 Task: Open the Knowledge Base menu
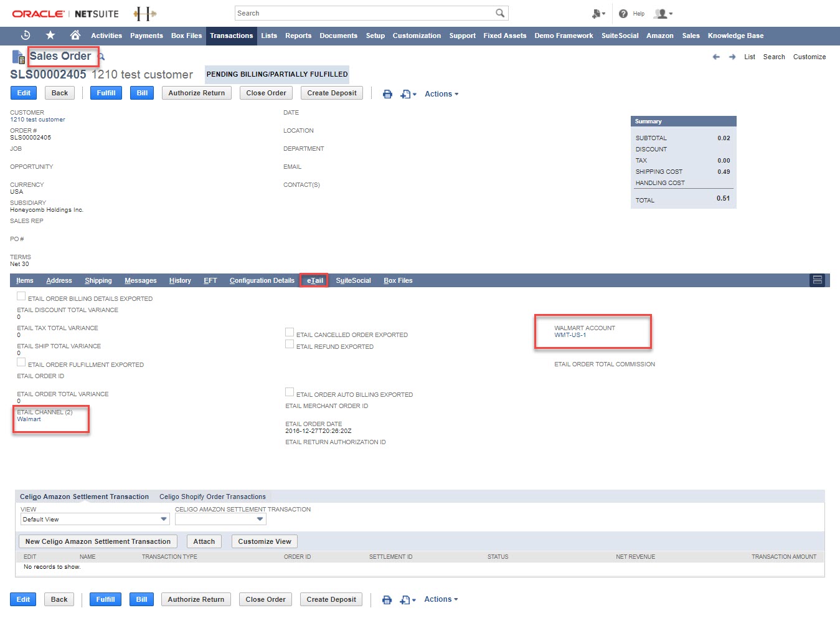pyautogui.click(x=735, y=36)
